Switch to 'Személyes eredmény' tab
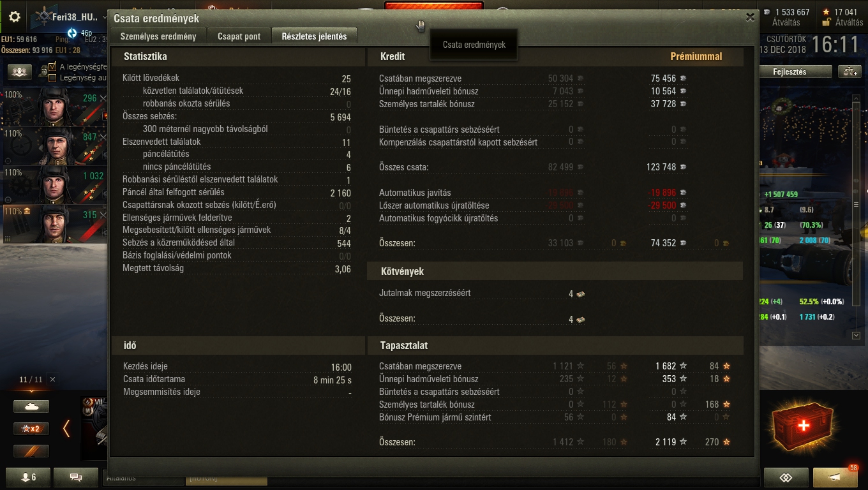868x490 pixels. [158, 36]
